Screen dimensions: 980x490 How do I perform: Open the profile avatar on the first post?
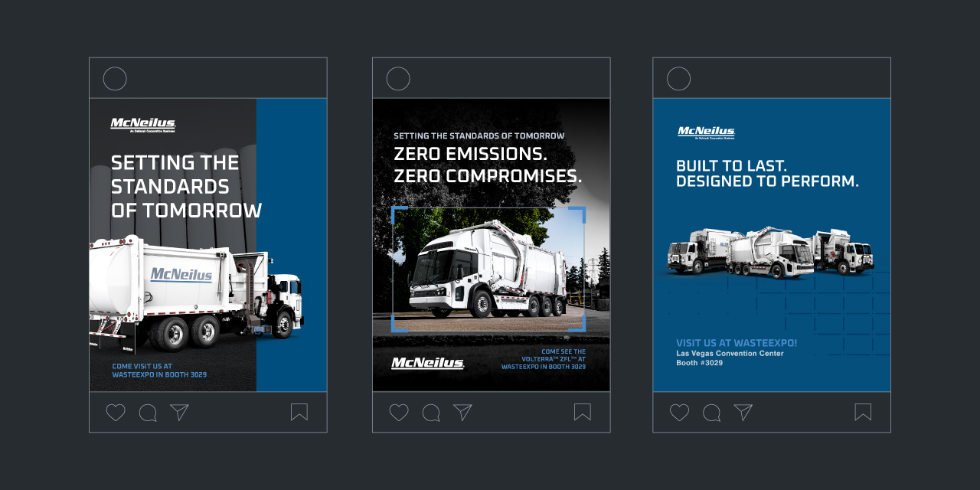pos(114,78)
